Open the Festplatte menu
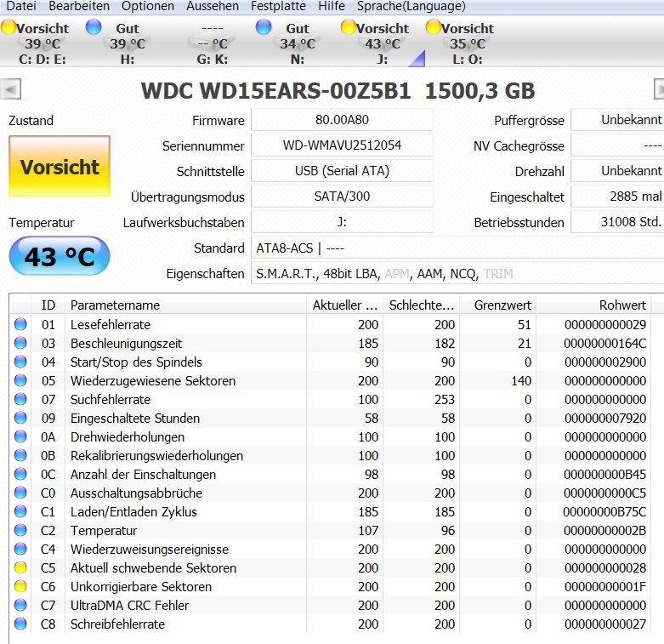664x644 pixels. coord(278,6)
